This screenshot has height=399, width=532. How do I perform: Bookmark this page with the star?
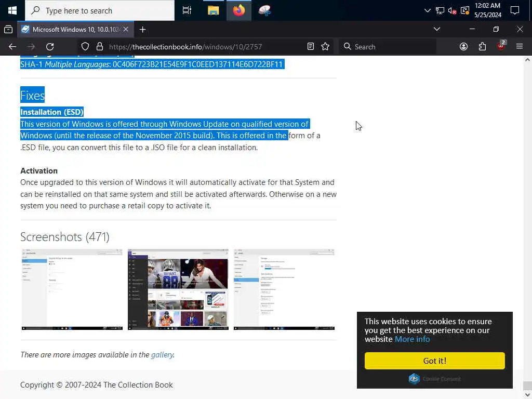tap(325, 46)
